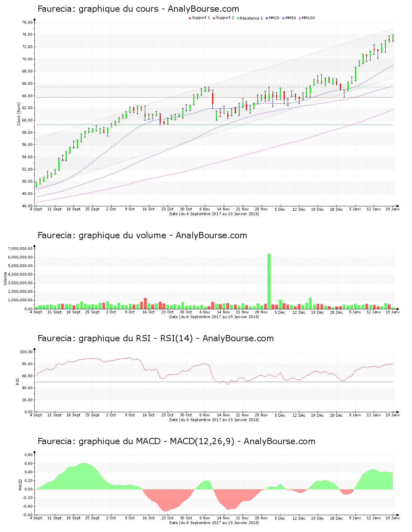
Task: Click the "19 Déc" date tick on the volume chart
Action: point(318,312)
